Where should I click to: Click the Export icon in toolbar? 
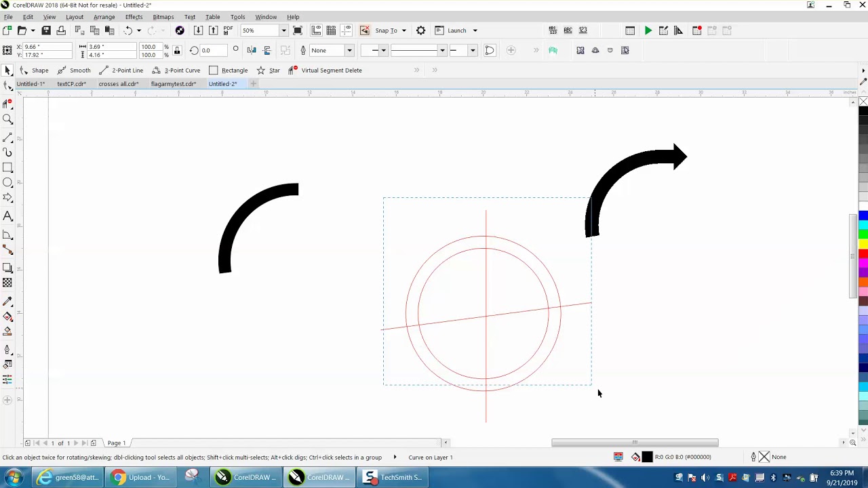pyautogui.click(x=213, y=30)
